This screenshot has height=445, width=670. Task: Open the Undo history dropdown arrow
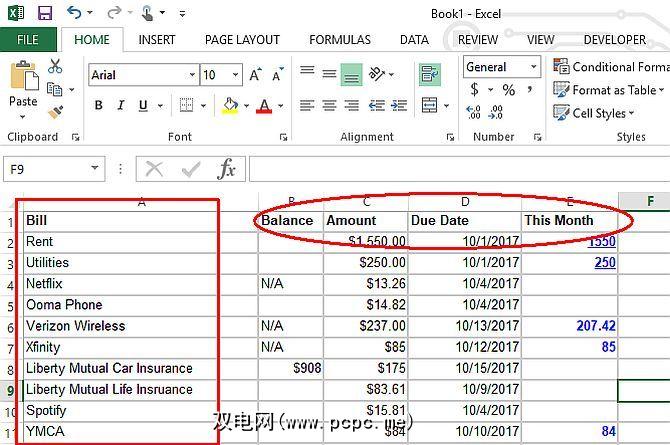coord(90,12)
